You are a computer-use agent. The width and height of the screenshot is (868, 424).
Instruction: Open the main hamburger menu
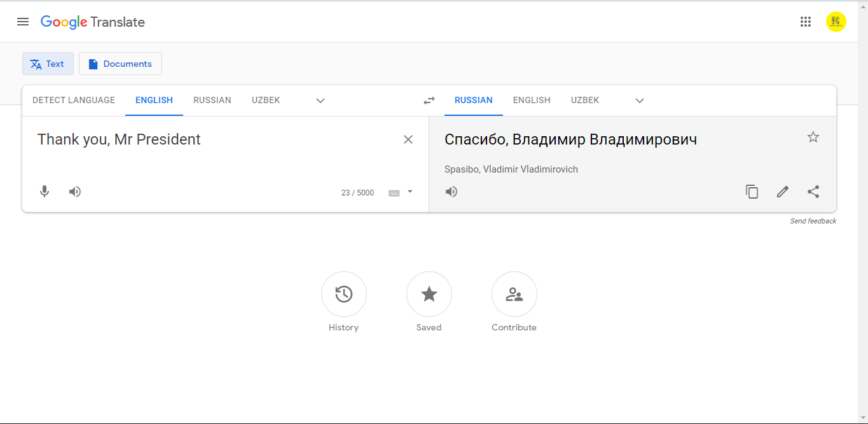pos(23,22)
